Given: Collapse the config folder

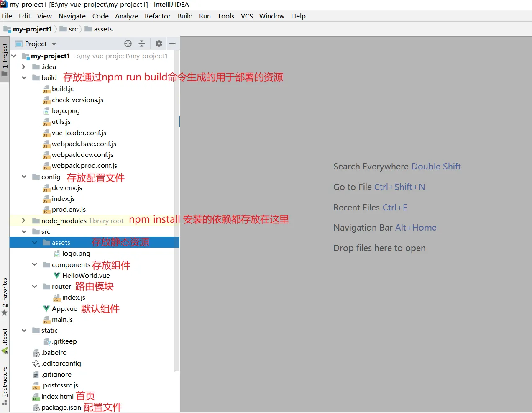Looking at the screenshot, I should 24,177.
